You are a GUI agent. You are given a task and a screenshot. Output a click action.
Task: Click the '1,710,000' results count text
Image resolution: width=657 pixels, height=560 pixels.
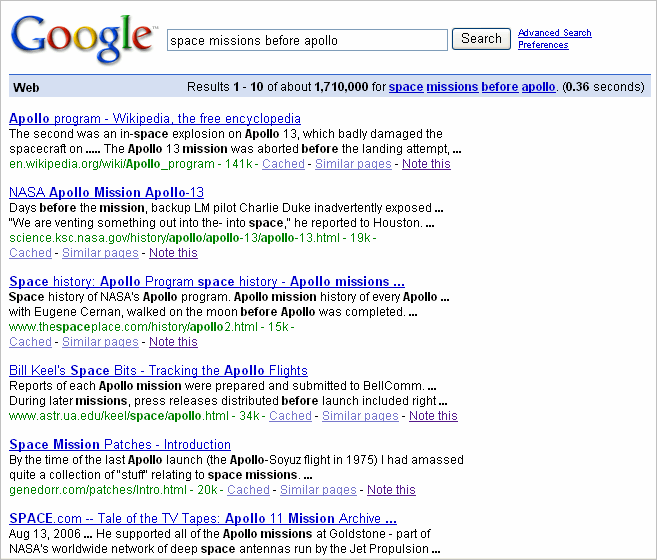(x=341, y=87)
